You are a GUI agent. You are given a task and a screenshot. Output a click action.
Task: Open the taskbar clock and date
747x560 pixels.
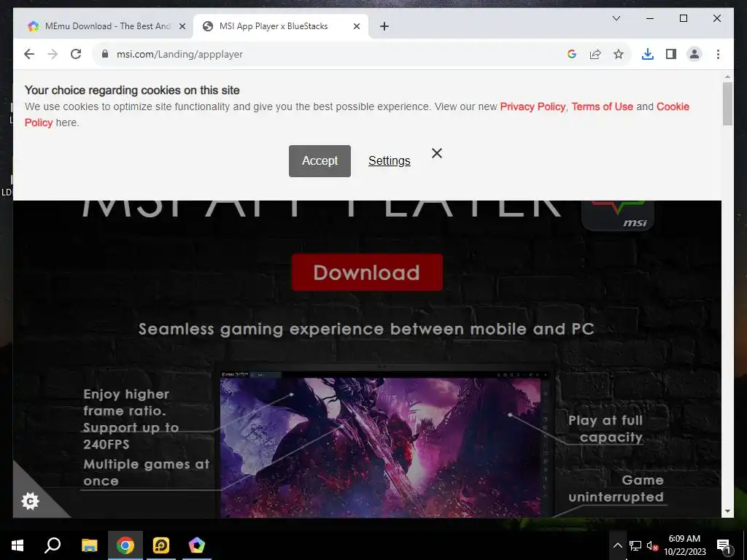click(684, 545)
